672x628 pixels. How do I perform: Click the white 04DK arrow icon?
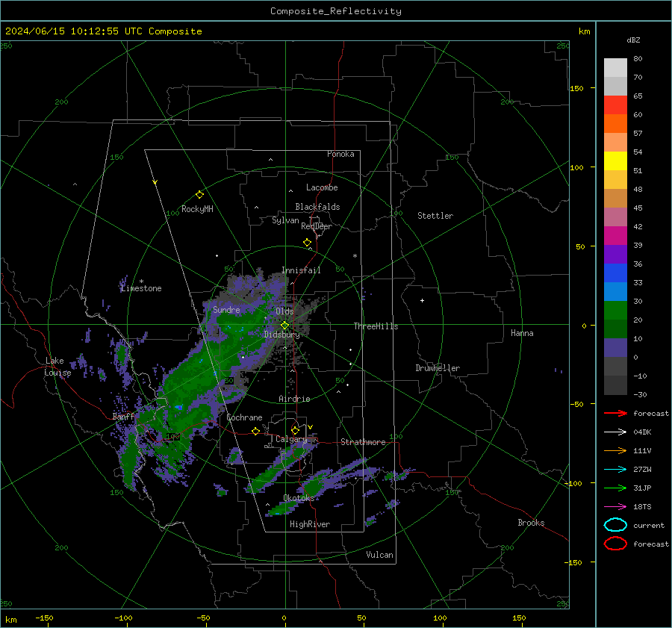(x=615, y=432)
